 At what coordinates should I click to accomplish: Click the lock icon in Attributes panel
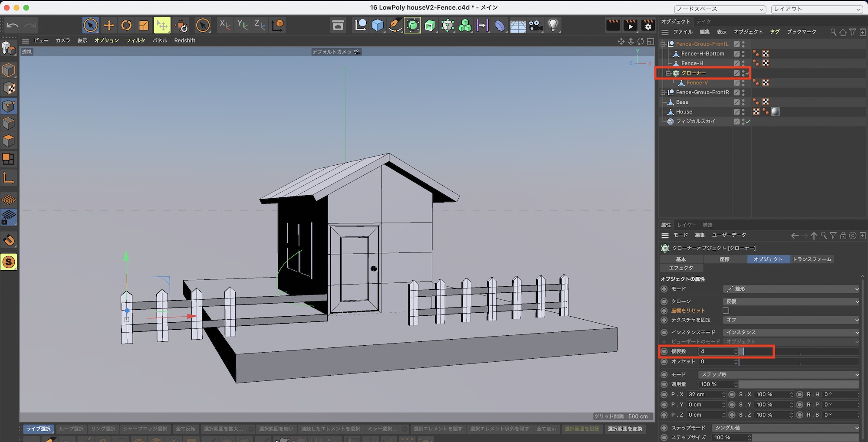843,236
